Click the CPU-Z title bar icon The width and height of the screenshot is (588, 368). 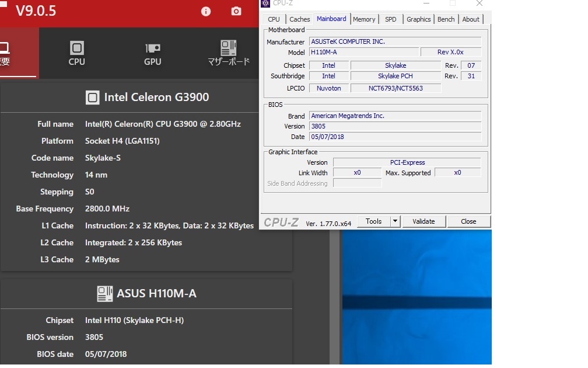[265, 4]
